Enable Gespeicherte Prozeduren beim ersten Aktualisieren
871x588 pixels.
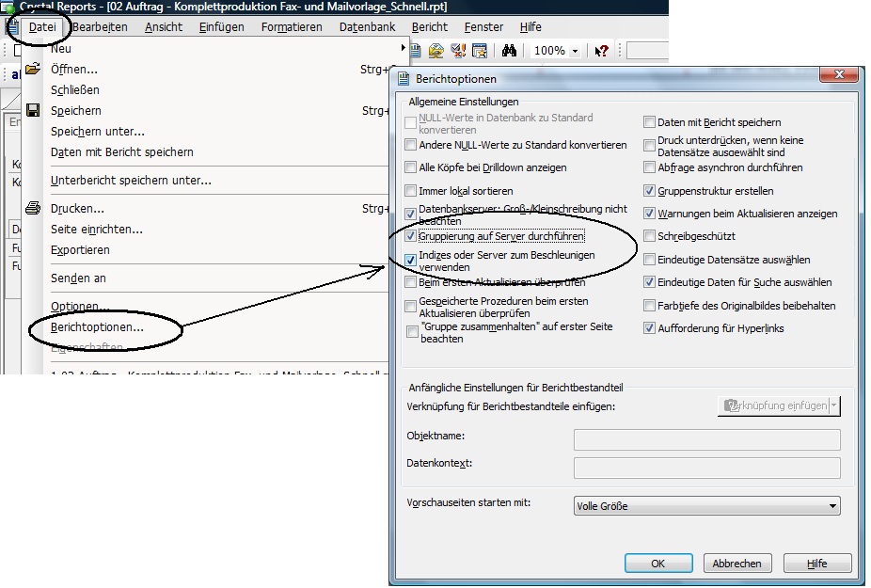pyautogui.click(x=410, y=306)
